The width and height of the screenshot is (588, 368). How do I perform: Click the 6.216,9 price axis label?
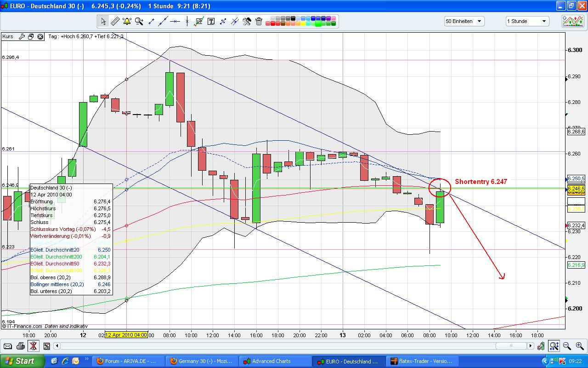tap(576, 265)
